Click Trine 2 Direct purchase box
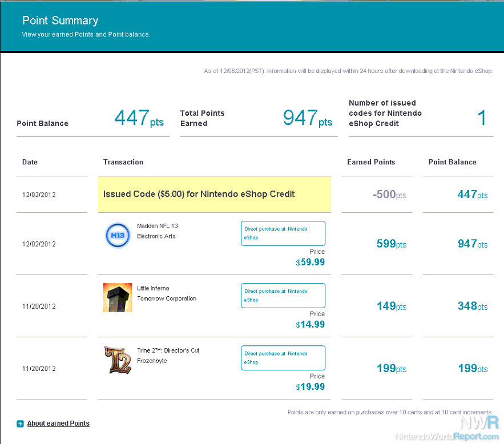Screen dimensions: 504x444 tap(283, 358)
